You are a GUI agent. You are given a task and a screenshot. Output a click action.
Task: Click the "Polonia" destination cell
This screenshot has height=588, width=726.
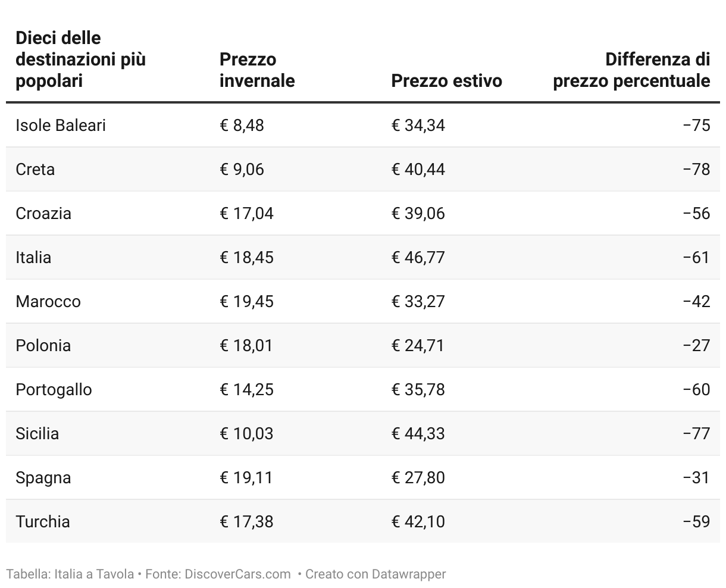[43, 346]
